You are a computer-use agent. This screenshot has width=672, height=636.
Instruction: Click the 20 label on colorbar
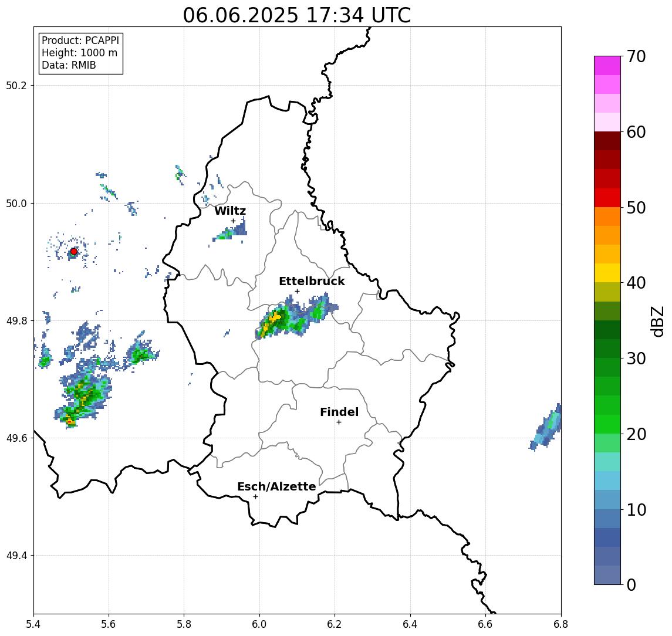pyautogui.click(x=636, y=434)
